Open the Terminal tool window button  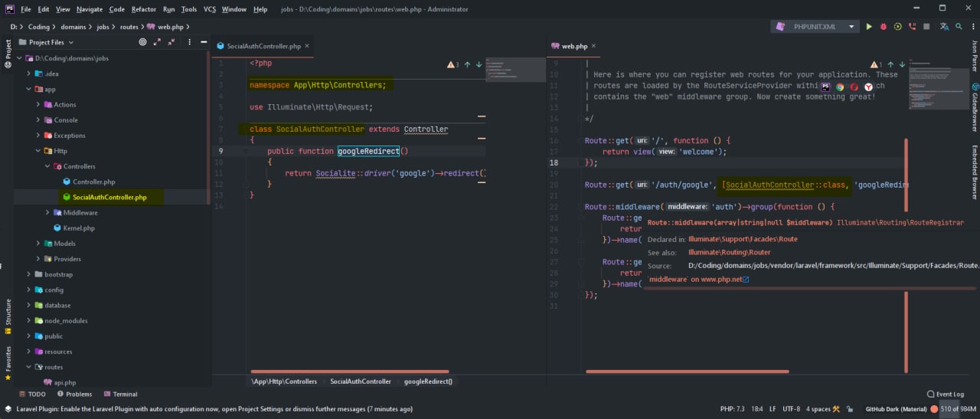point(120,394)
